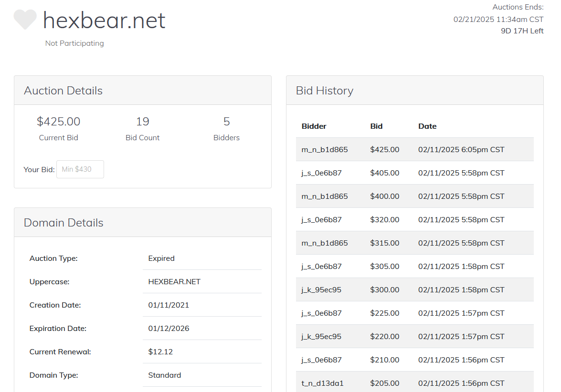Click the $220.00 bid amount
561x392 pixels.
(385, 337)
